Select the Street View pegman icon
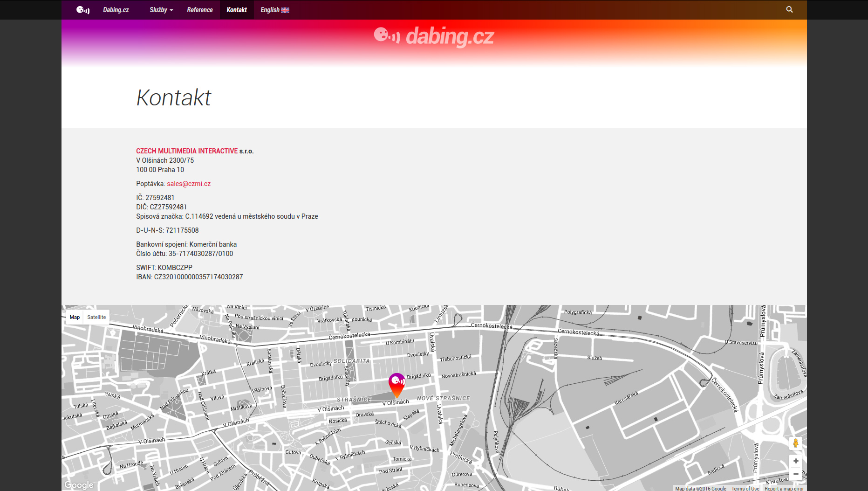This screenshot has height=491, width=868. (796, 443)
